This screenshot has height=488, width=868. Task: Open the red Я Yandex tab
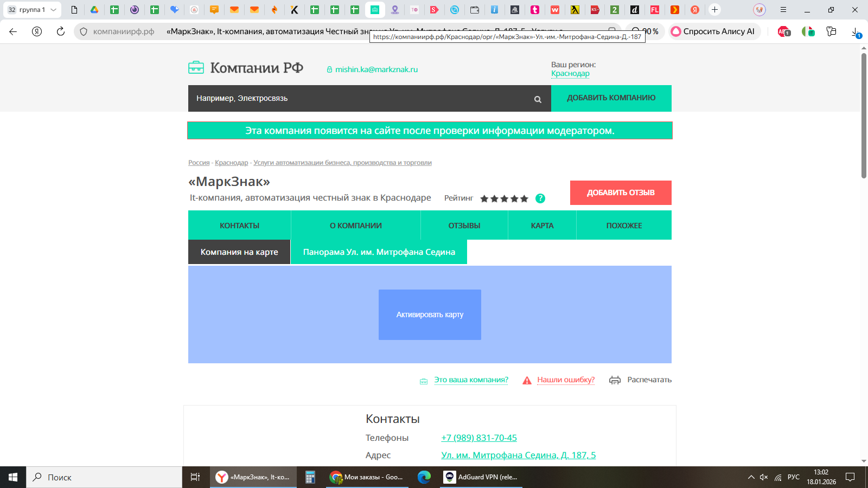pyautogui.click(x=695, y=10)
